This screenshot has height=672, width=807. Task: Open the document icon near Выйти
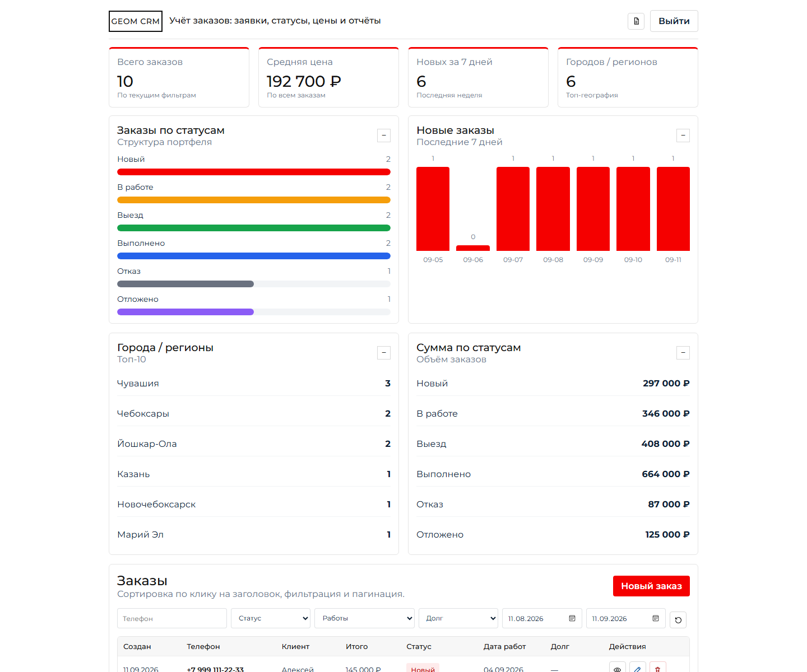click(x=636, y=21)
